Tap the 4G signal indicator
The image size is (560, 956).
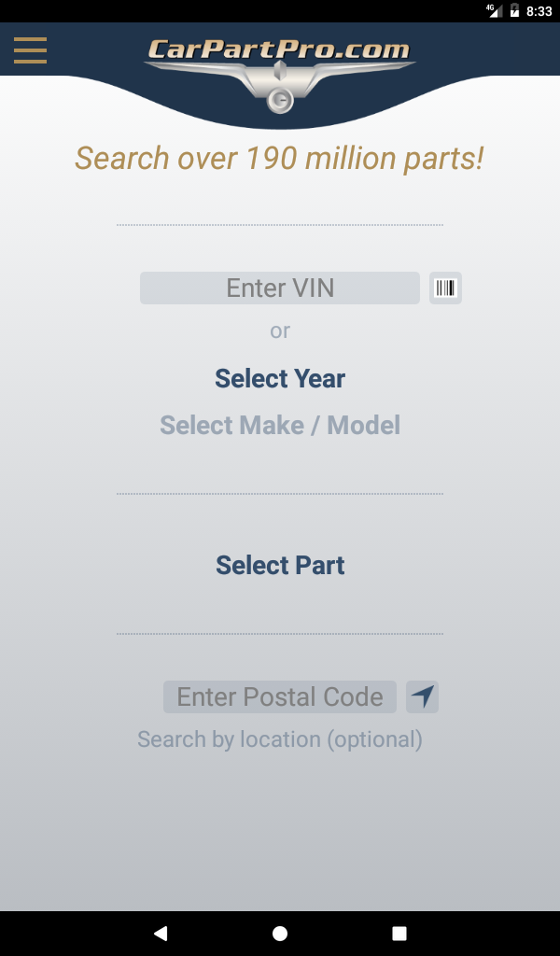click(494, 11)
